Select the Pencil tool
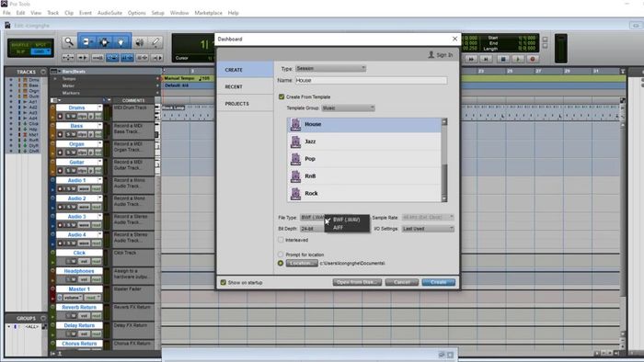The image size is (644, 362). pyautogui.click(x=155, y=42)
